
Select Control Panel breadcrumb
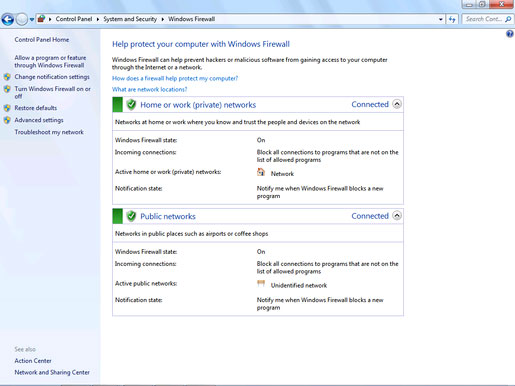74,19
